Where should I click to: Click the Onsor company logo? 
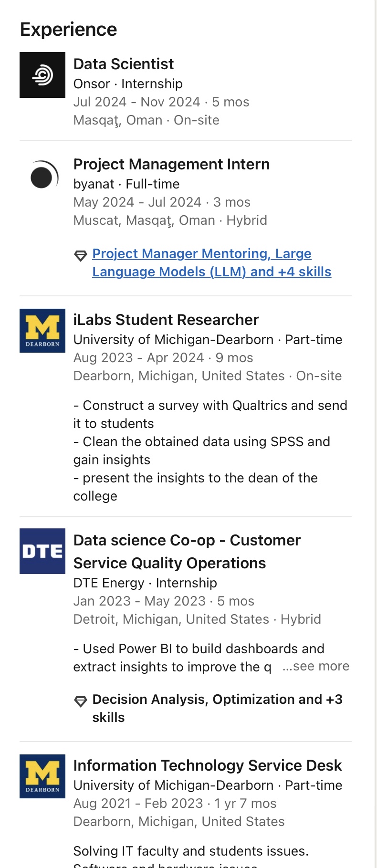pos(42,75)
